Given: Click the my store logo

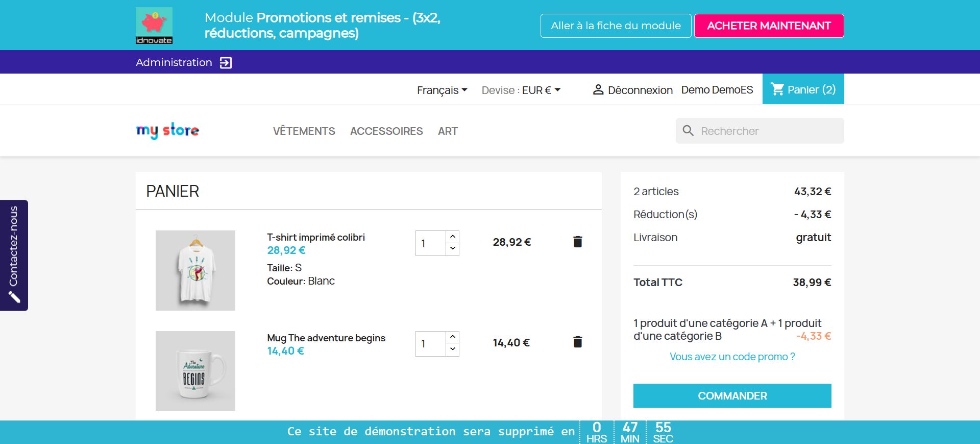Looking at the screenshot, I should point(167,131).
